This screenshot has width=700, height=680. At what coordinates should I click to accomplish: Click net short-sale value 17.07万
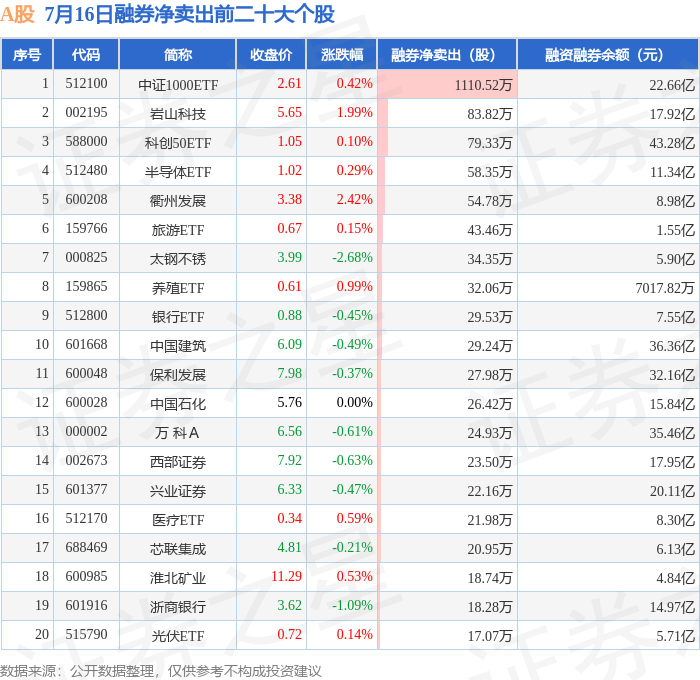click(x=490, y=636)
